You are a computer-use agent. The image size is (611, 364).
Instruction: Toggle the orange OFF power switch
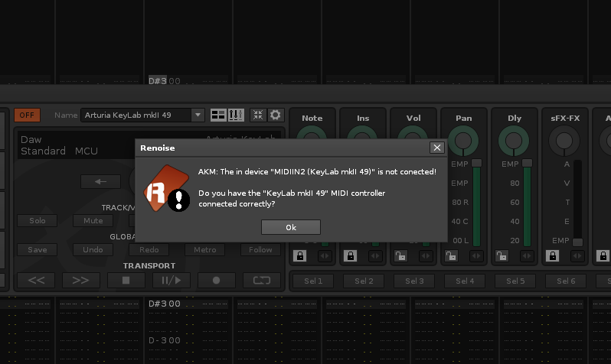(x=27, y=115)
